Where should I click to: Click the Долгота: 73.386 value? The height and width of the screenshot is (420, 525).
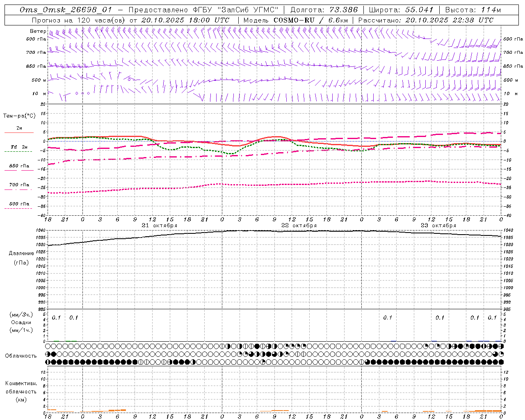(x=324, y=10)
